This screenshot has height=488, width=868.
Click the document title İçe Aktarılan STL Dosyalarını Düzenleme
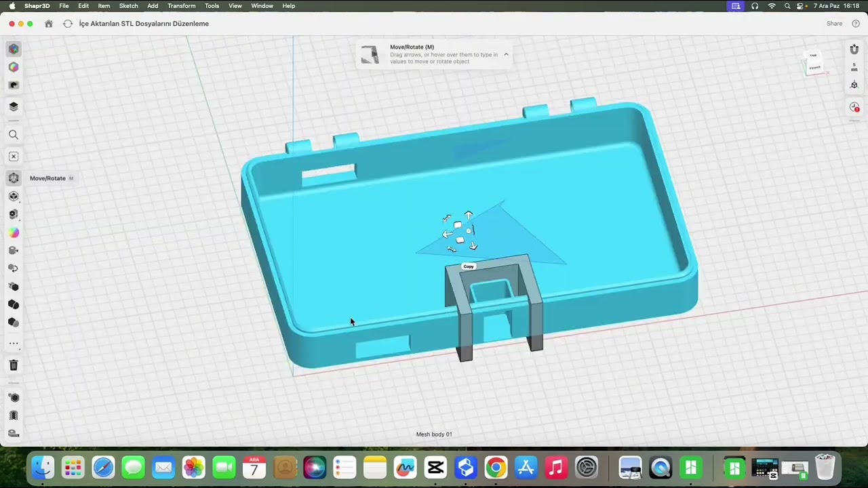click(144, 24)
